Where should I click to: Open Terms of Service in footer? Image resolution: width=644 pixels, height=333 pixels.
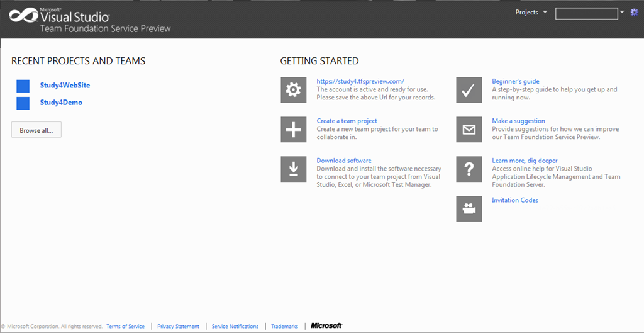click(125, 327)
